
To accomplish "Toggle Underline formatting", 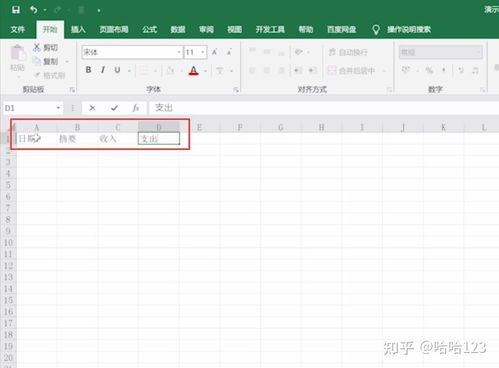I will 117,70.
